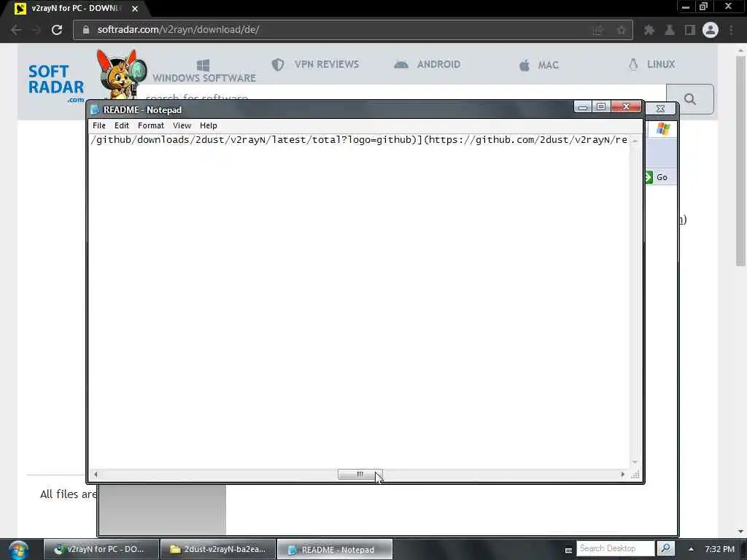This screenshot has height=560, width=747.
Task: Click the left arrow of Notepad's horizontal scrollbar
Action: tap(96, 474)
